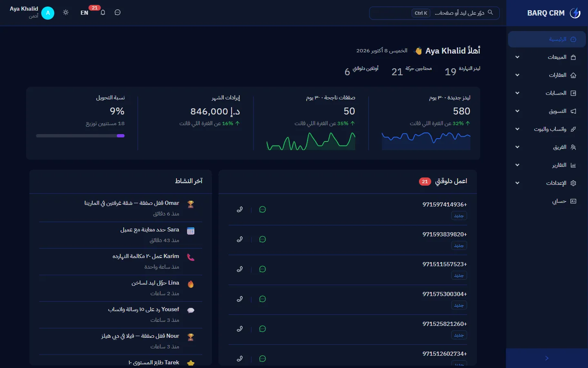588x368 pixels.
Task: Click the المبيعات bag icon
Action: tap(573, 57)
